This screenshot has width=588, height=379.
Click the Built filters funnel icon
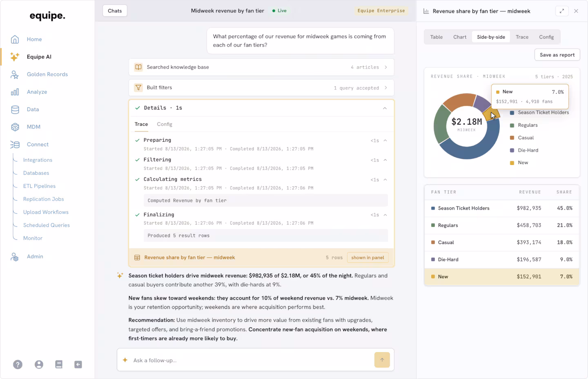138,87
